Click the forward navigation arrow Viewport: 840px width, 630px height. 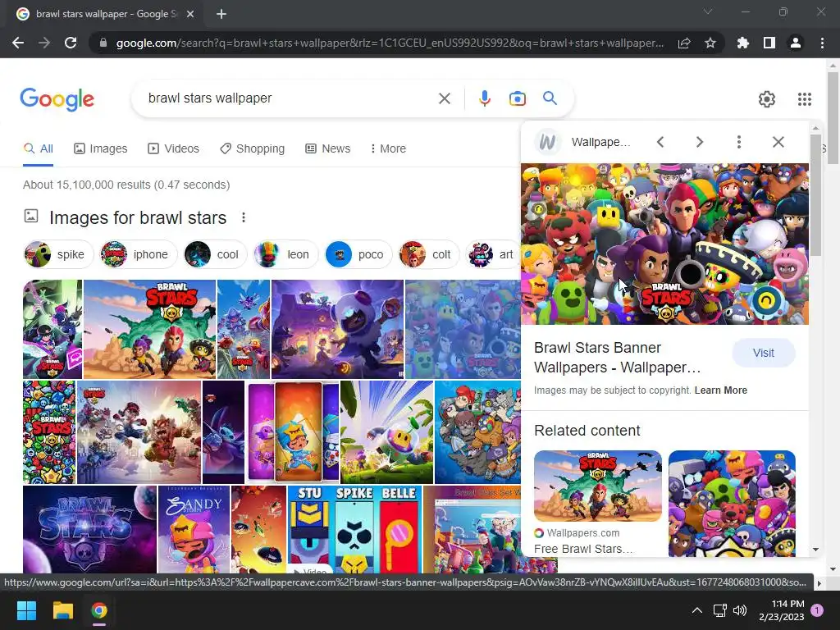pyautogui.click(x=44, y=43)
